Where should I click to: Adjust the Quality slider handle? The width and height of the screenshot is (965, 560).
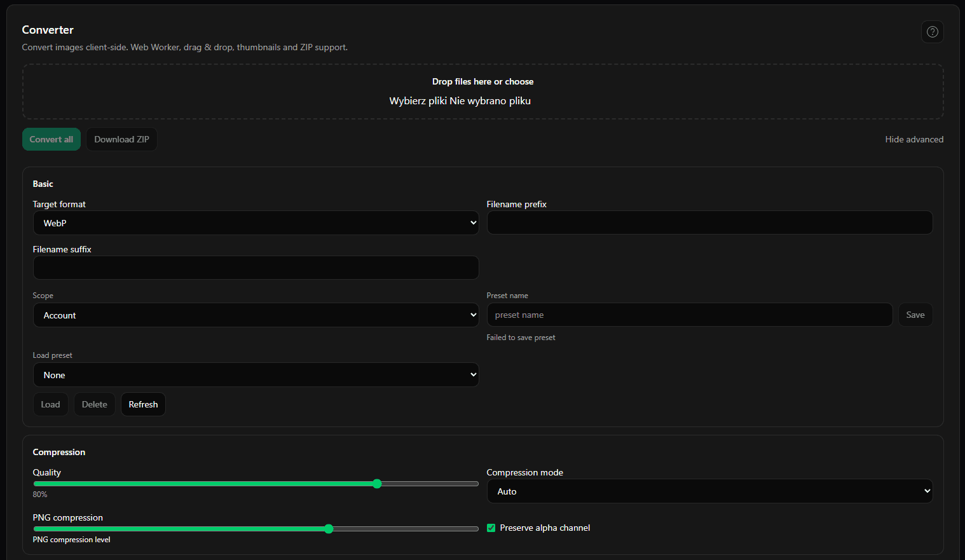click(377, 484)
